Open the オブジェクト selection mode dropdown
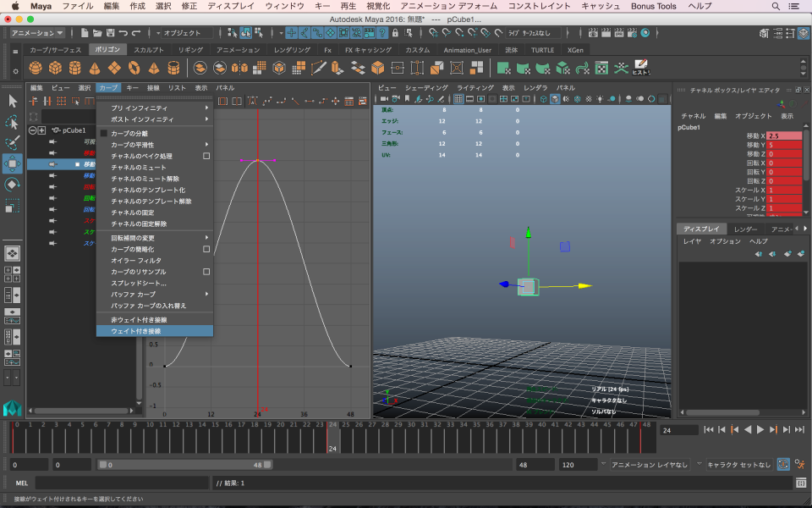 [x=187, y=33]
